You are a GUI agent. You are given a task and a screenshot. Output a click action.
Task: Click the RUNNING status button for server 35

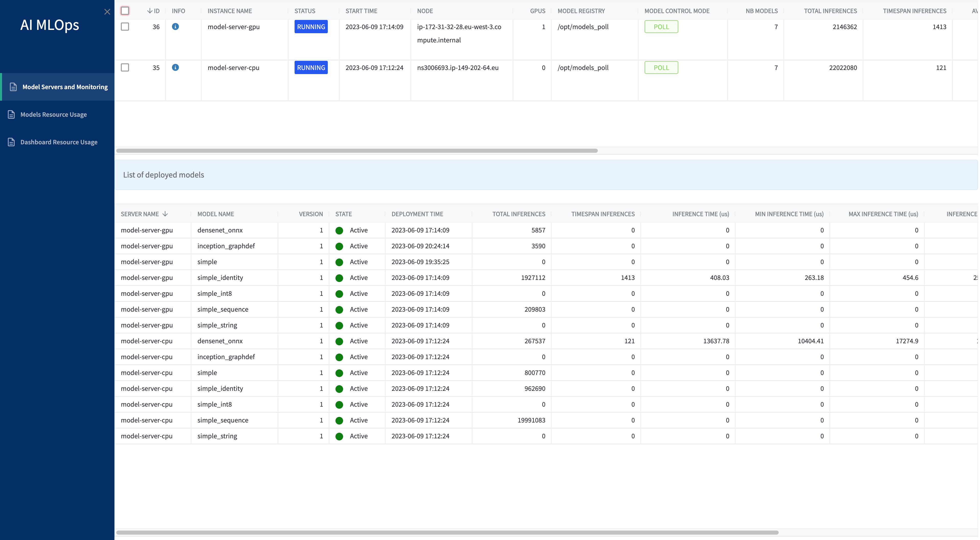click(310, 67)
